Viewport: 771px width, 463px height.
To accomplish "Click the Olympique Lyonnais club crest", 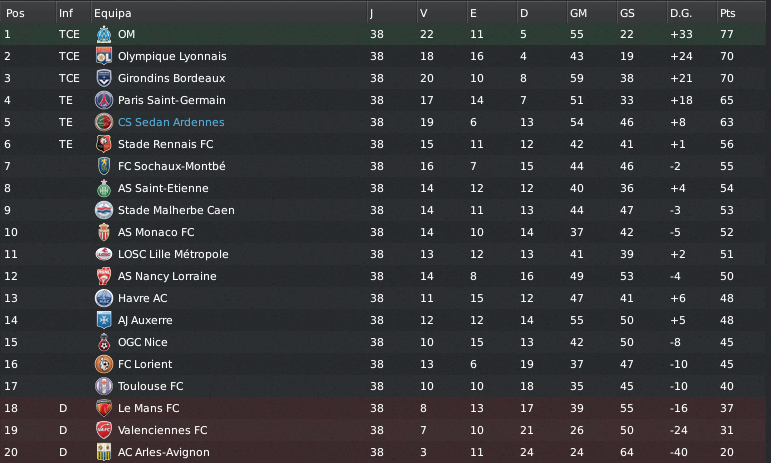I will pos(103,56).
